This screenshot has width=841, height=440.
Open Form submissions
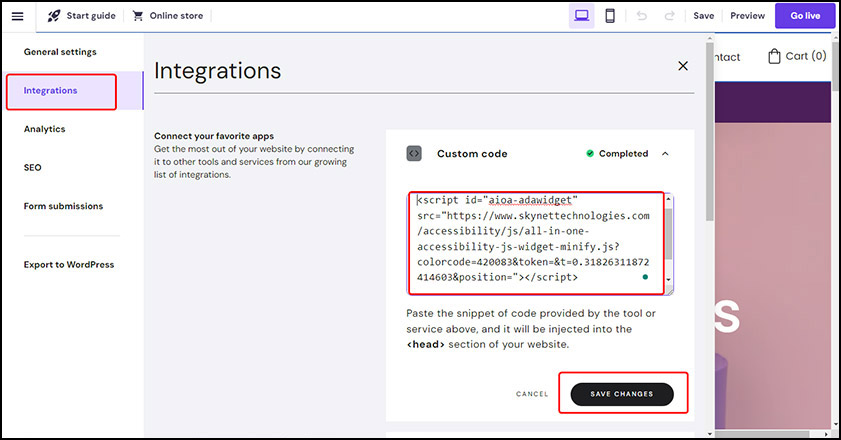click(x=63, y=206)
